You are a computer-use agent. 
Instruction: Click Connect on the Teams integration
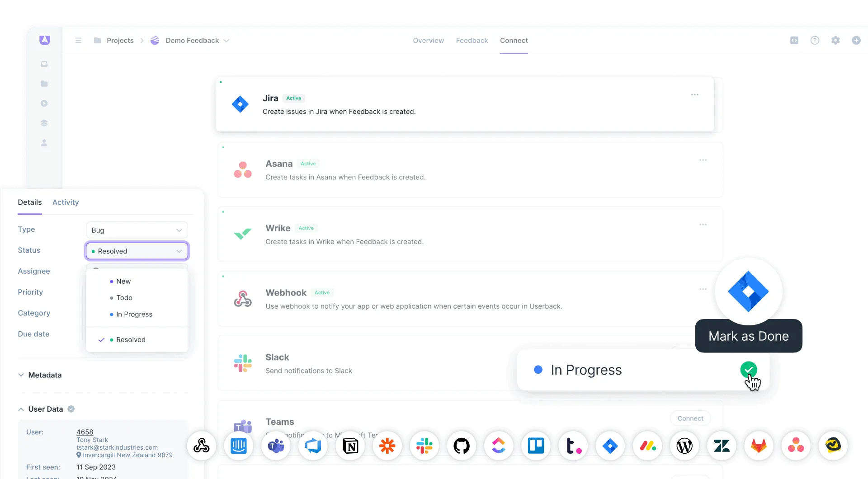(690, 418)
